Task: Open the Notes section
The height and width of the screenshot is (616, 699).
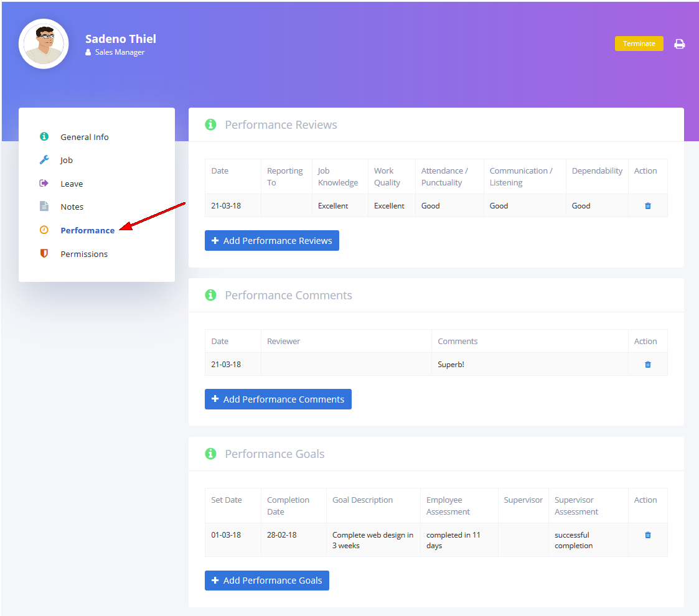Action: (72, 207)
